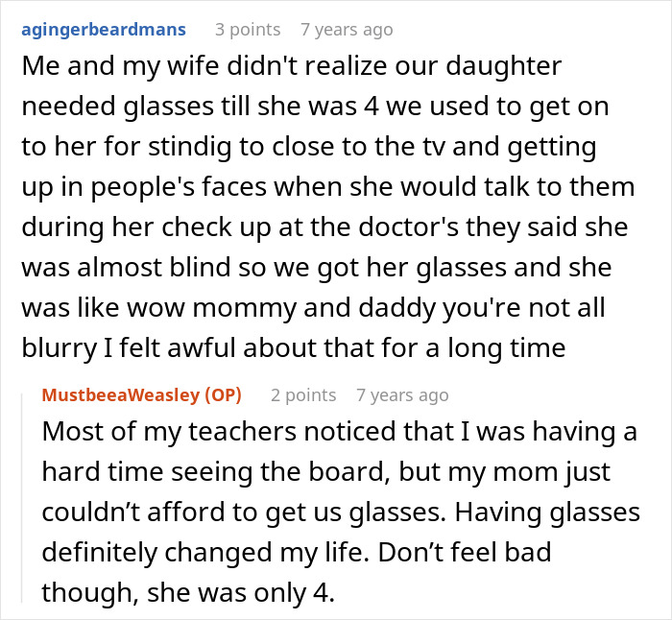The height and width of the screenshot is (620, 672).
Task: Click the phrase 'up in people's faces'
Action: pyautogui.click(x=144, y=187)
